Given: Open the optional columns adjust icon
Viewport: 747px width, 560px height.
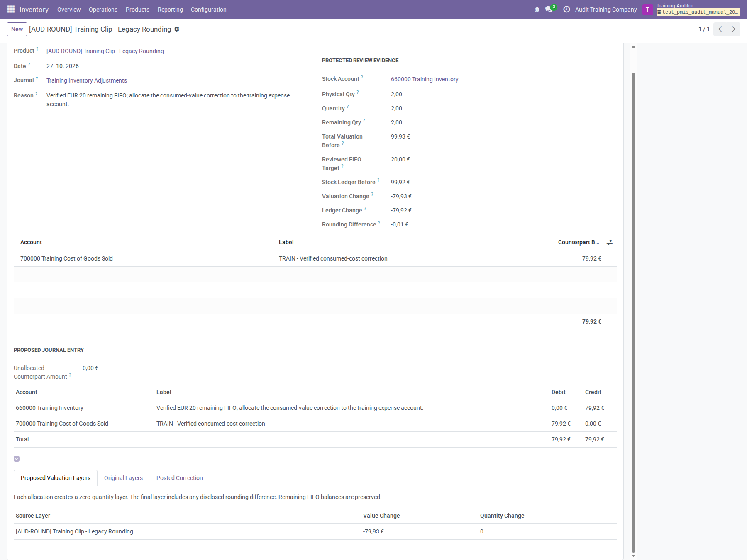Looking at the screenshot, I should (x=610, y=242).
